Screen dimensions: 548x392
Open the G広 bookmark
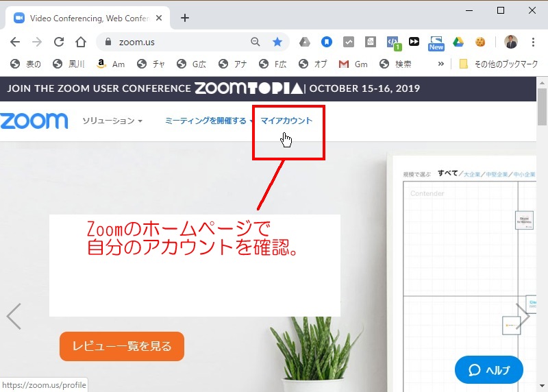191,64
